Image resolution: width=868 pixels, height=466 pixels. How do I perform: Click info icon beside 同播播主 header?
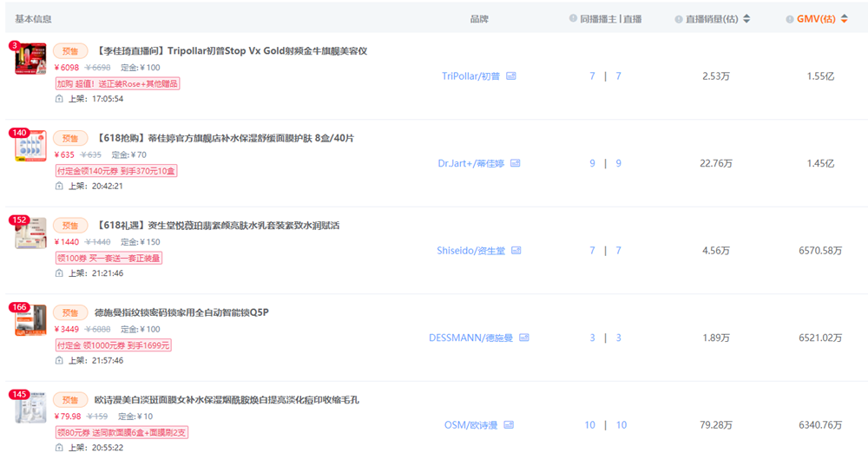pyautogui.click(x=573, y=18)
